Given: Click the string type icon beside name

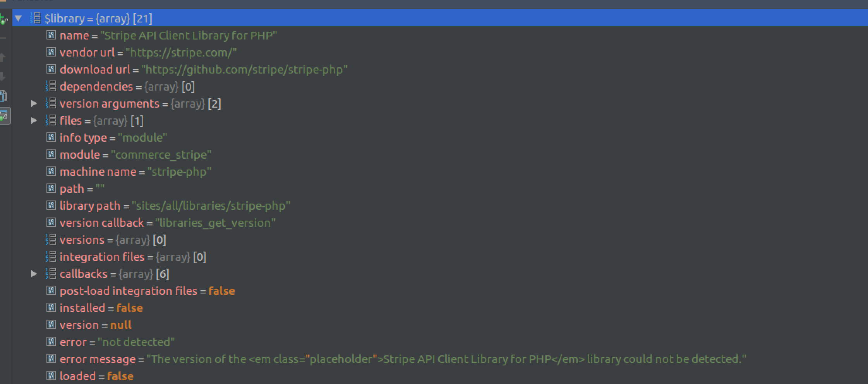Looking at the screenshot, I should point(51,35).
